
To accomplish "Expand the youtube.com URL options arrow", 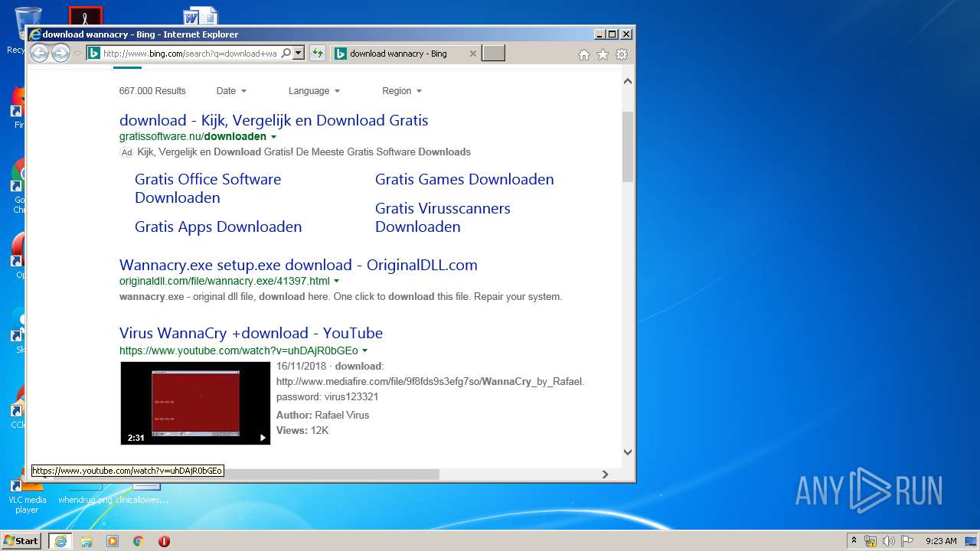I will tap(364, 350).
